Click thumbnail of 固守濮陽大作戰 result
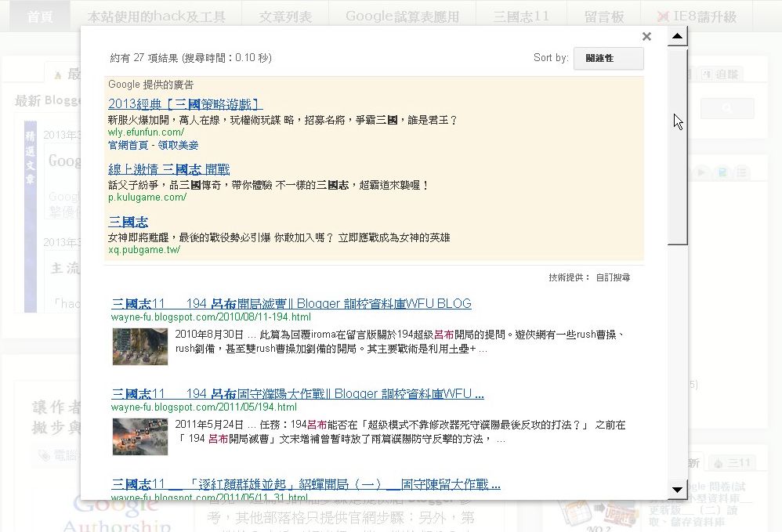This screenshot has width=782, height=532. (140, 436)
